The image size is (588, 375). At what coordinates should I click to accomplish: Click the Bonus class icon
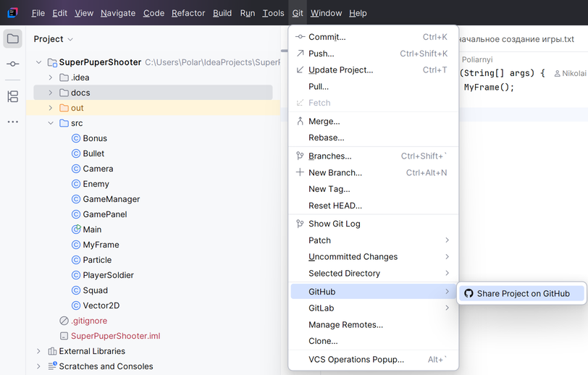[76, 138]
